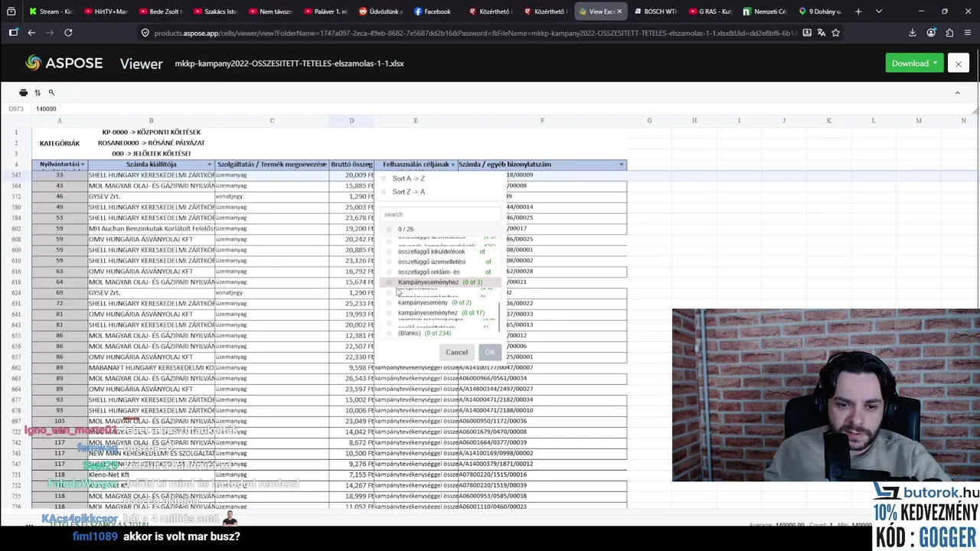This screenshot has width=980, height=551.
Task: Open Számla / egyéb bizonylatszám filter arrow
Action: click(x=621, y=165)
